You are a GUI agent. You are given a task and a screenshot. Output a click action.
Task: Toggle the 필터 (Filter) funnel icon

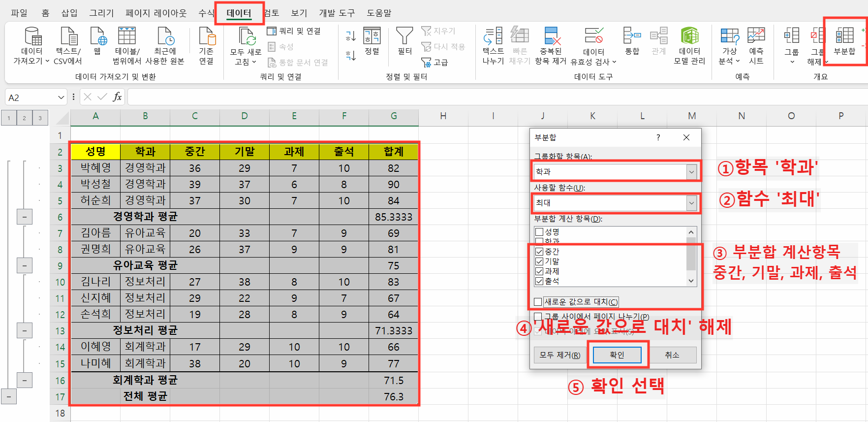[x=404, y=36]
